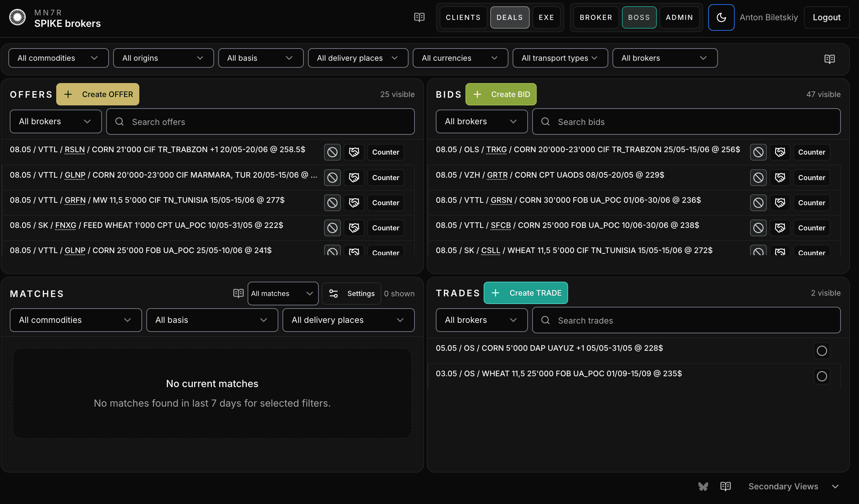Screen dimensions: 859x504
Task: Click the SPIKE brokers logo icon
Action: (17, 17)
